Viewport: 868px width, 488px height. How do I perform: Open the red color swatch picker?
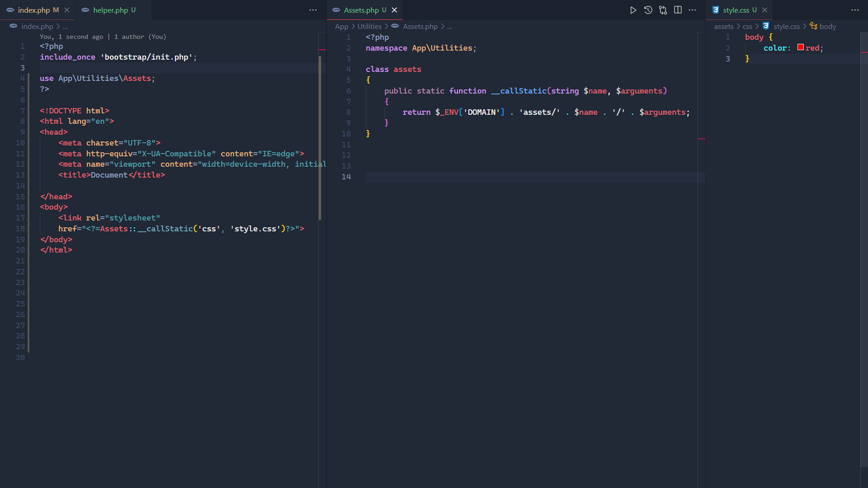pos(800,47)
